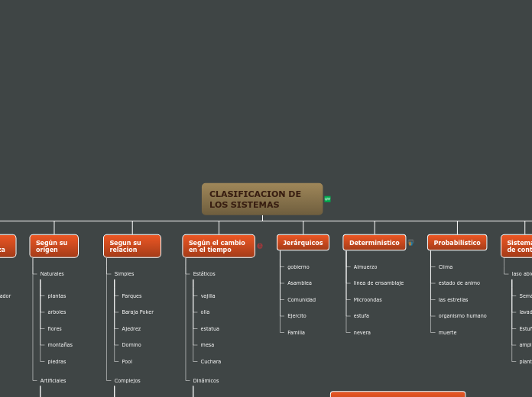Select the piedras item

[x=57, y=362]
